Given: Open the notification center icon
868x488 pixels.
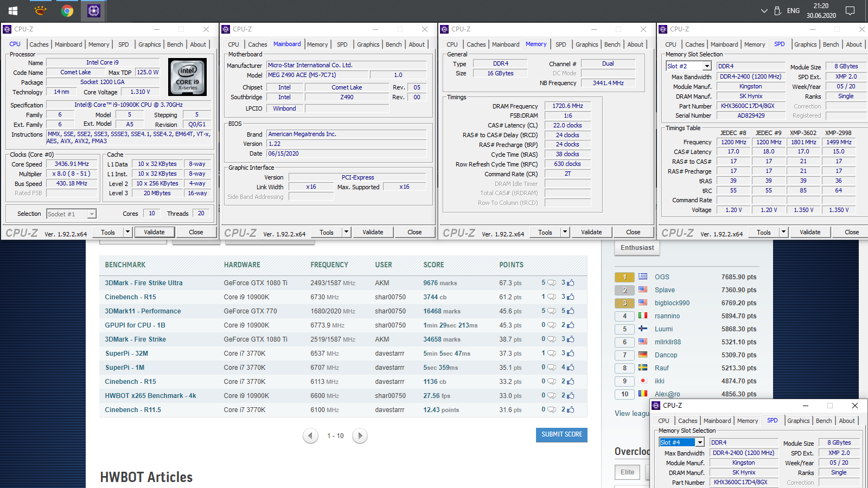Looking at the screenshot, I should pyautogui.click(x=850, y=11).
